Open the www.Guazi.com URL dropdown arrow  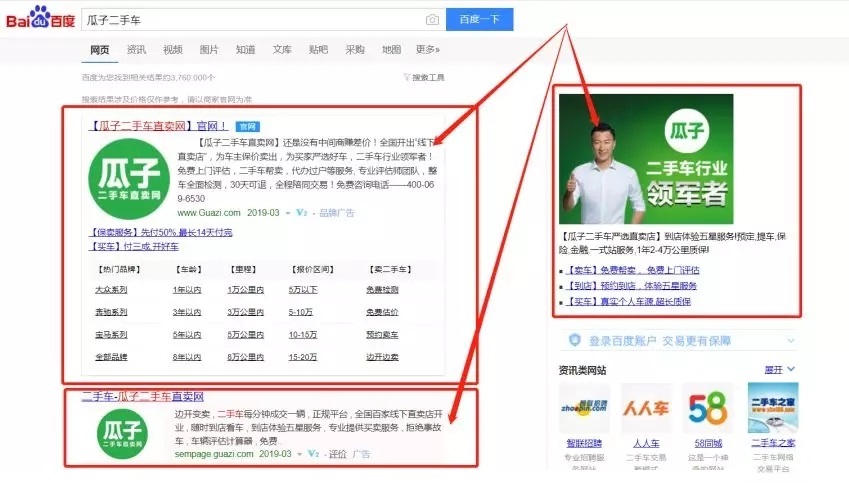click(x=288, y=213)
